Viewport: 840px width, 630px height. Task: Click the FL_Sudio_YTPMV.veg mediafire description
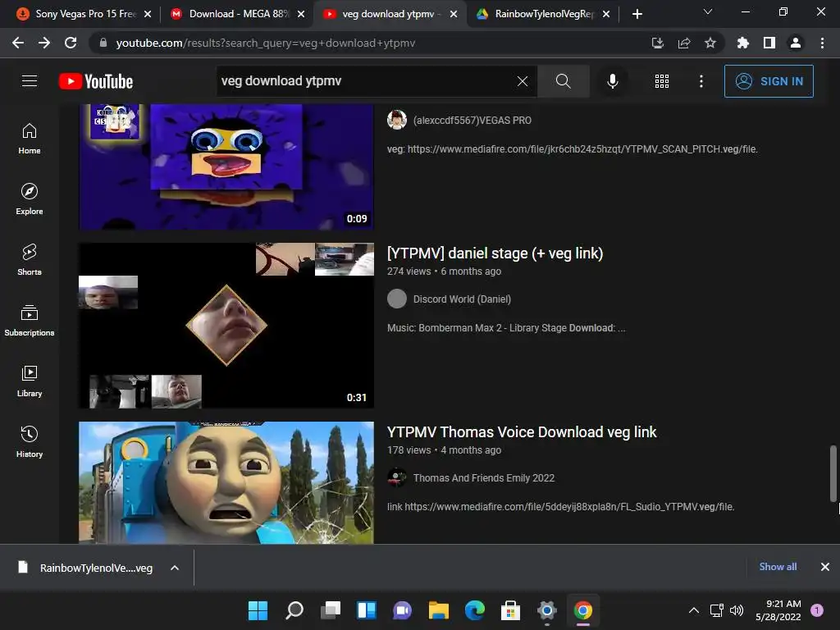(x=560, y=507)
